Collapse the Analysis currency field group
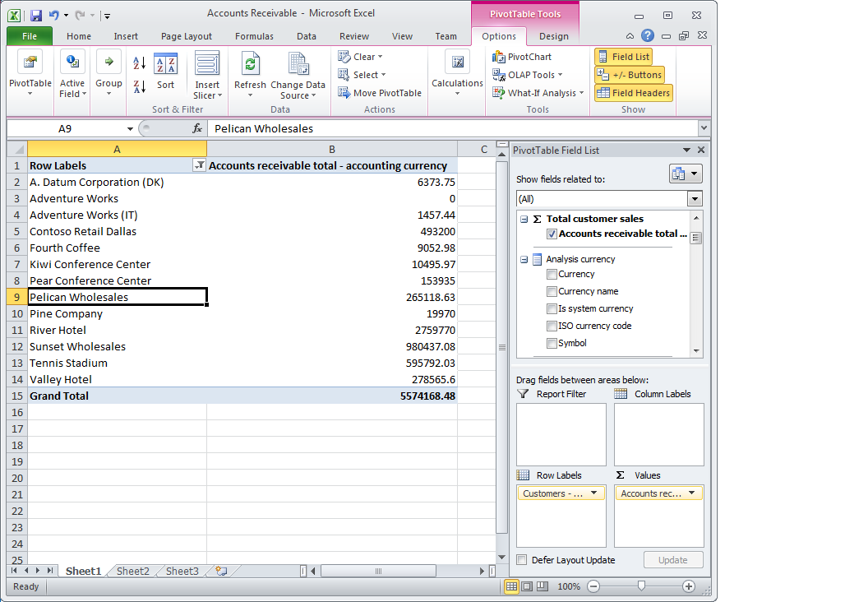Image resolution: width=868 pixels, height=602 pixels. point(524,259)
